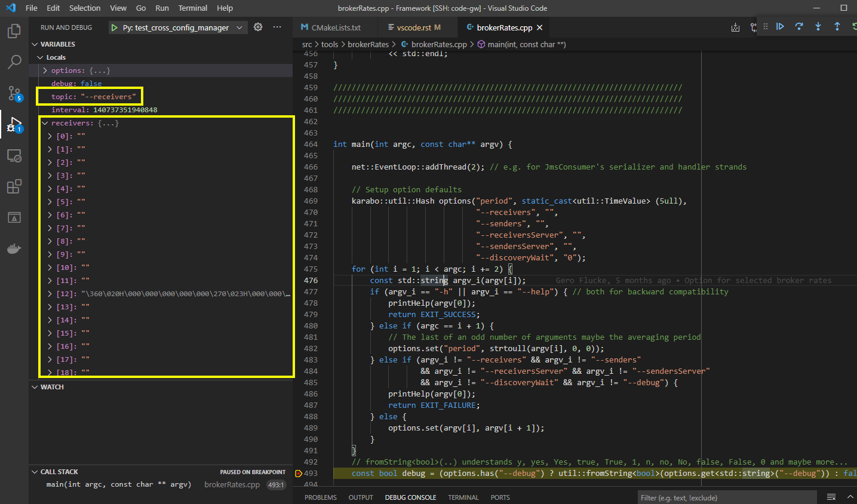Open the Selection menu

coord(85,8)
